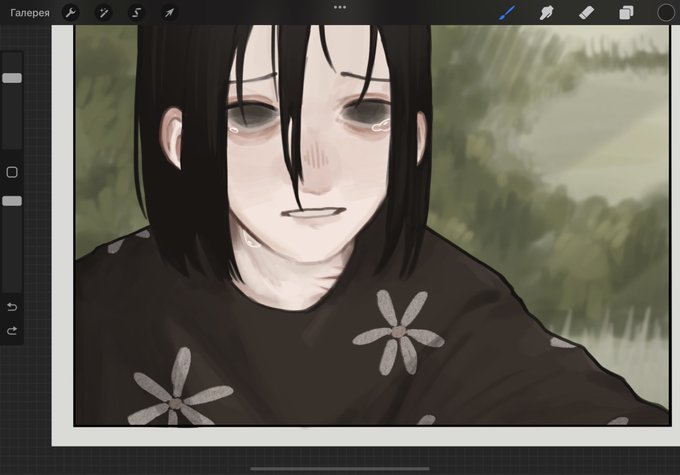
Task: Undo the last stroke
Action: pos(12,307)
